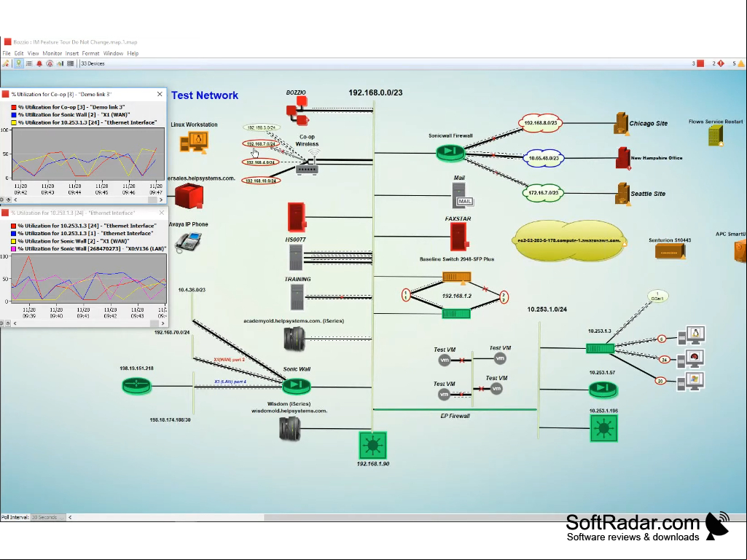Image resolution: width=747 pixels, height=560 pixels.
Task: Select the orange Baseline Switch icon
Action: pos(456,277)
